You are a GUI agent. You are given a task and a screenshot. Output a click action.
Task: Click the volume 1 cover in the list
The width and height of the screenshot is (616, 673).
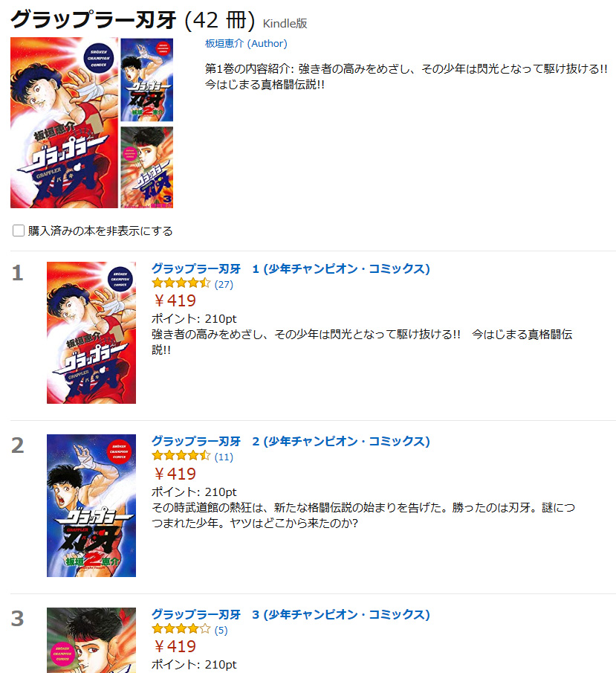[91, 332]
